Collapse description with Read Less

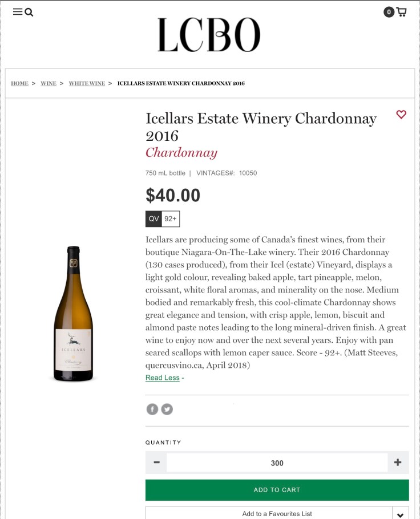click(163, 378)
